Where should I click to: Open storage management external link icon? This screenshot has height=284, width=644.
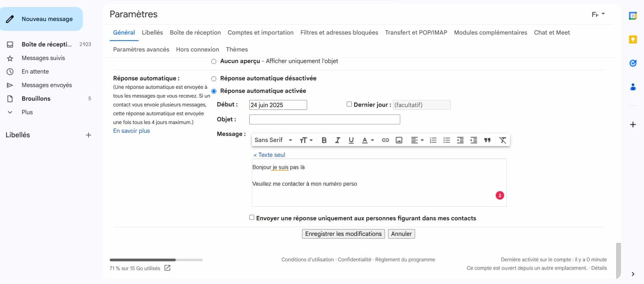tap(167, 268)
